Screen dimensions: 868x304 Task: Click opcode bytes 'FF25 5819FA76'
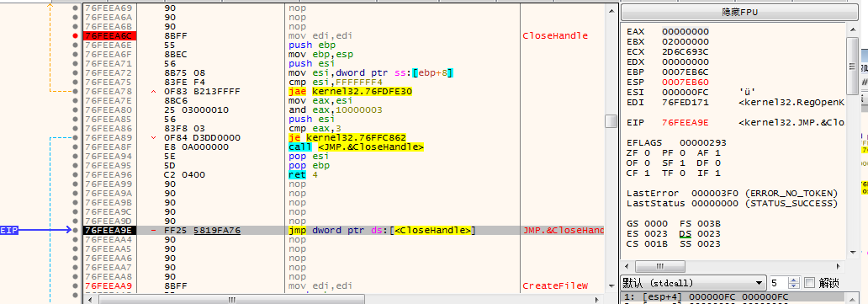pos(202,230)
